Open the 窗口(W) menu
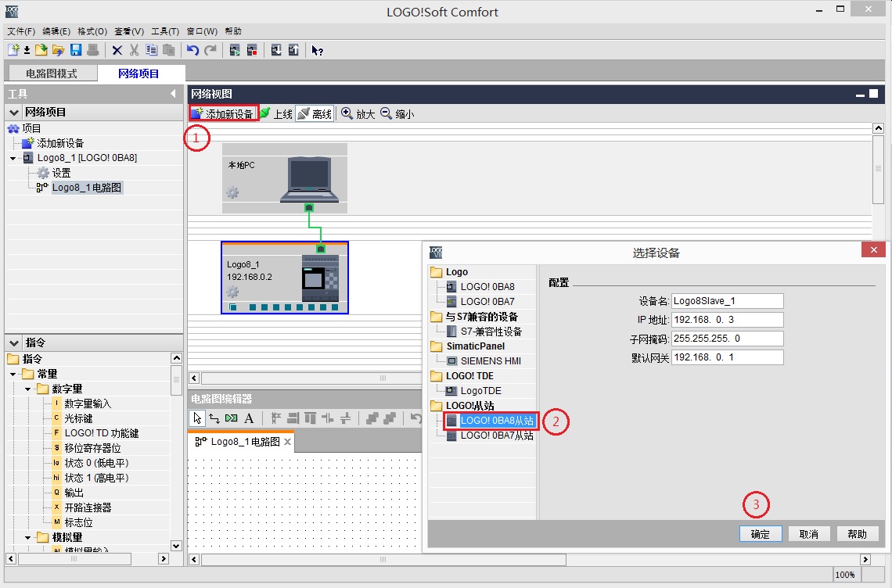Viewport: 892px width, 588px height. click(202, 31)
